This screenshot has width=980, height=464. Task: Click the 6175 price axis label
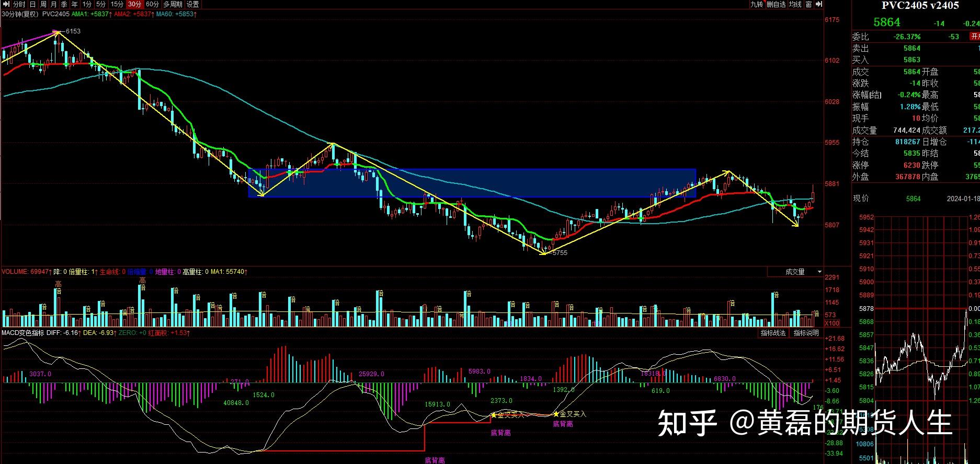tap(832, 20)
